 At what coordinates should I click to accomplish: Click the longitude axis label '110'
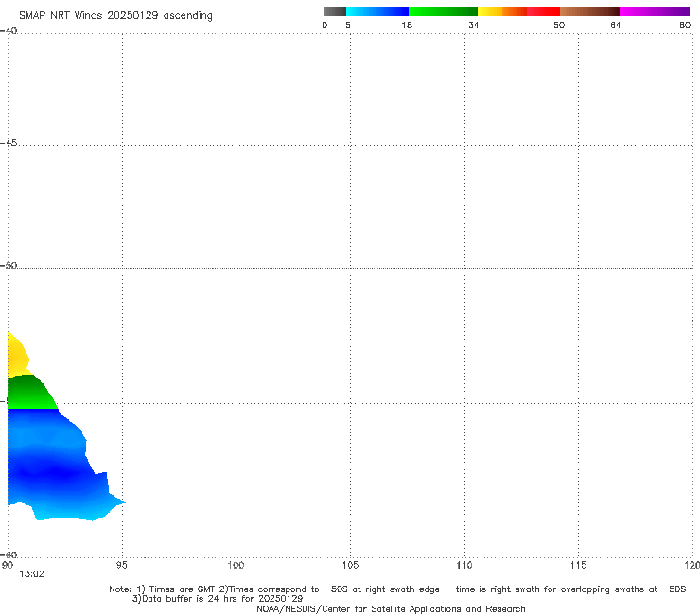pyautogui.click(x=464, y=565)
